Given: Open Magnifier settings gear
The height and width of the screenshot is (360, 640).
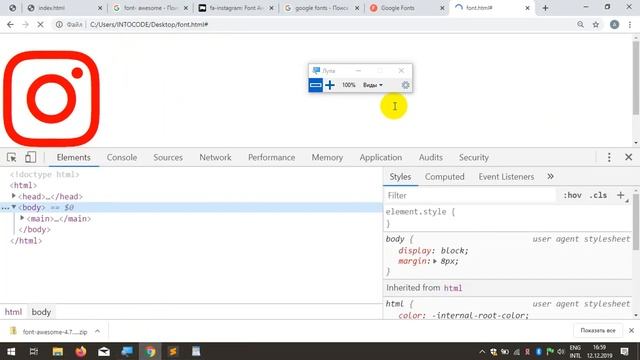Looking at the screenshot, I should [405, 85].
